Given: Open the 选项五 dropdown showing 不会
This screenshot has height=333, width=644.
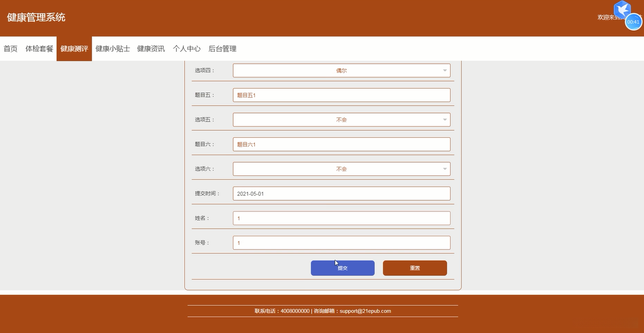Looking at the screenshot, I should tap(341, 119).
